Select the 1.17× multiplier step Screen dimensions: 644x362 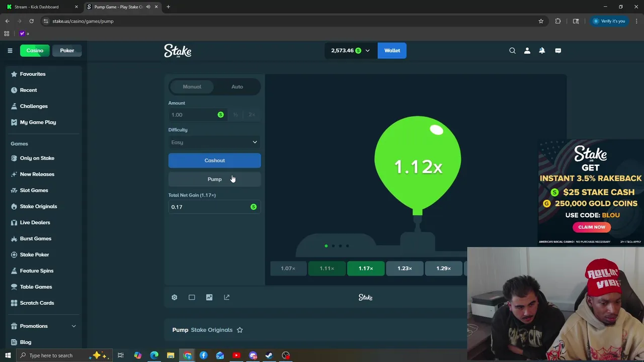366,268
